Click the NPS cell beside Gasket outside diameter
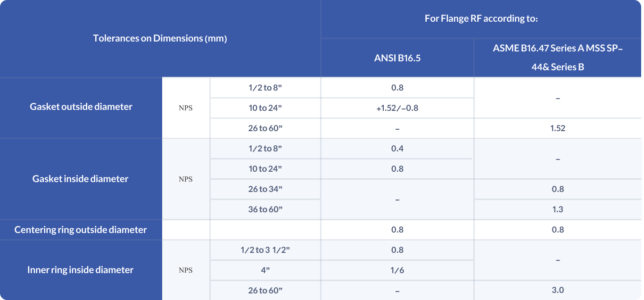The width and height of the screenshot is (644, 300). click(186, 108)
